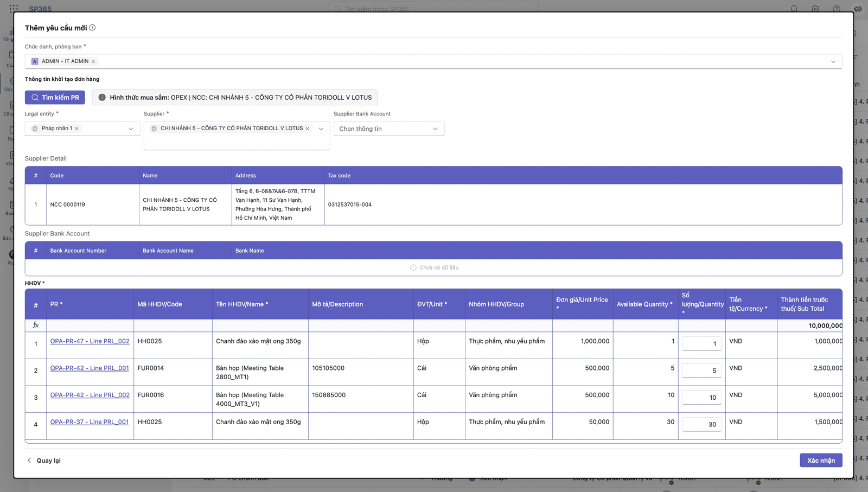Open link OPA-PR-42 - Line PRL_001
Viewport: 868px width, 492px height.
tap(90, 368)
